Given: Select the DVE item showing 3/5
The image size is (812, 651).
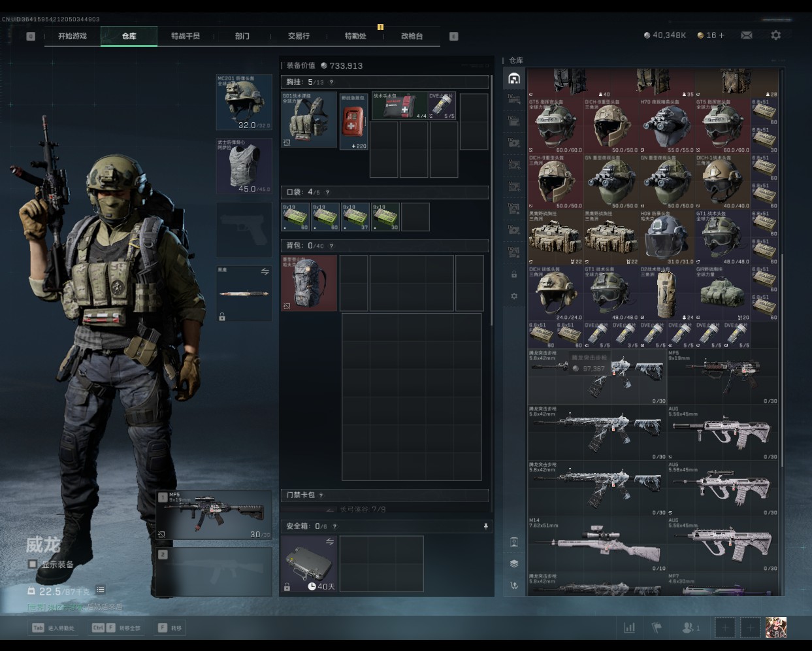Looking at the screenshot, I should pyautogui.click(x=625, y=335).
